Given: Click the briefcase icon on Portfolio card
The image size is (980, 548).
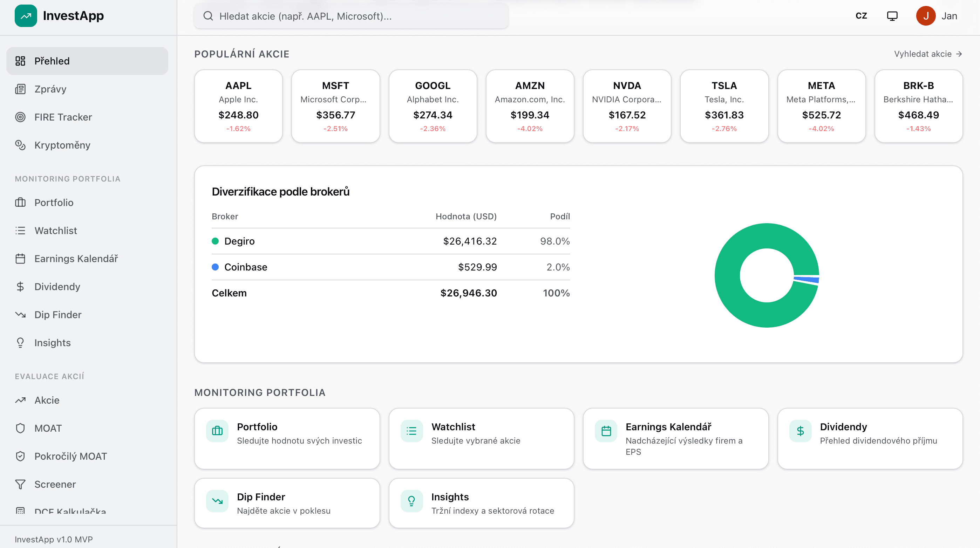Looking at the screenshot, I should click(x=217, y=431).
